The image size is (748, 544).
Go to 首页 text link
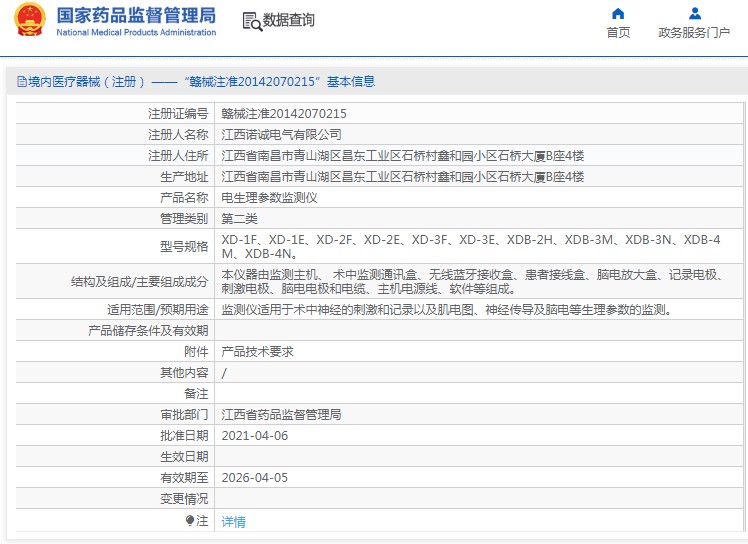tap(618, 32)
